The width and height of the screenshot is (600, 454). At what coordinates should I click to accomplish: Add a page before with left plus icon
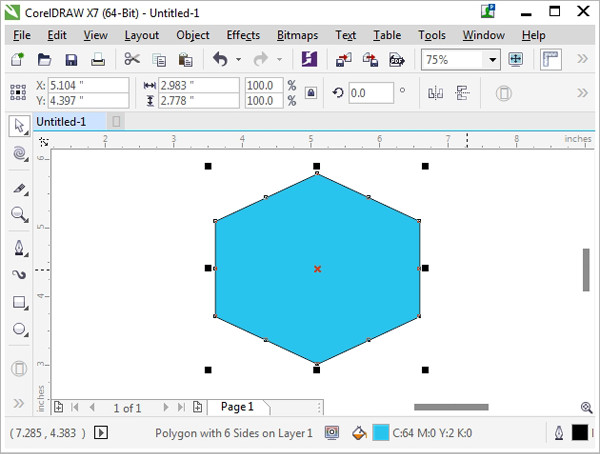point(59,407)
